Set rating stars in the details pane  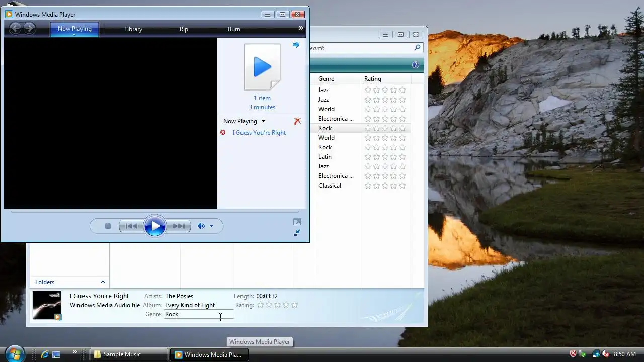tap(277, 305)
